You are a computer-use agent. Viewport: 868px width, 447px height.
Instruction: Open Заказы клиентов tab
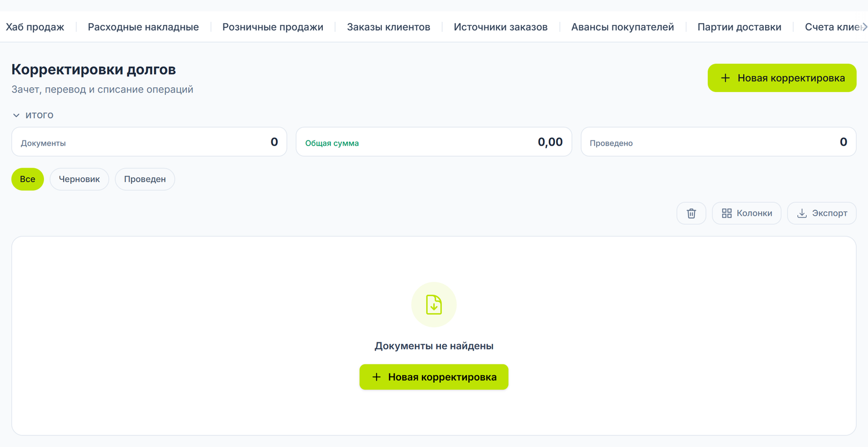tap(389, 27)
